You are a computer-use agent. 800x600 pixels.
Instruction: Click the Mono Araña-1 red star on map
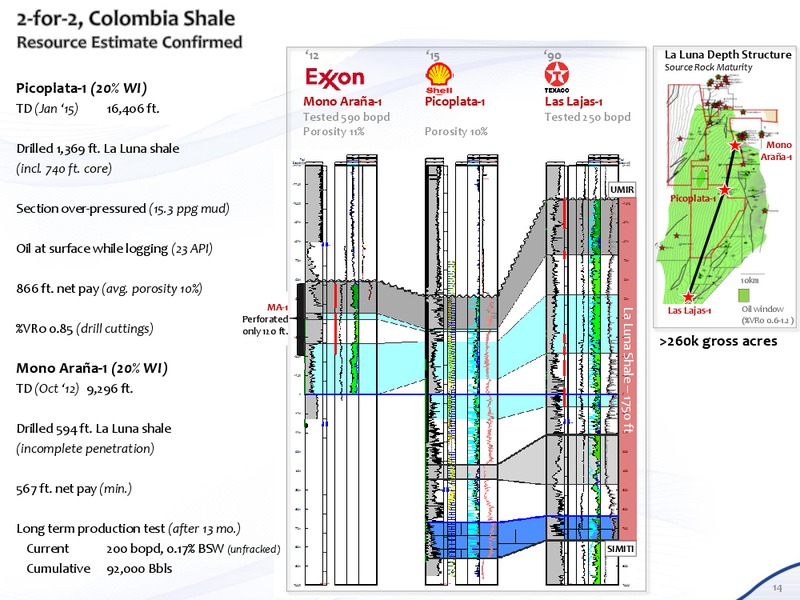735,145
